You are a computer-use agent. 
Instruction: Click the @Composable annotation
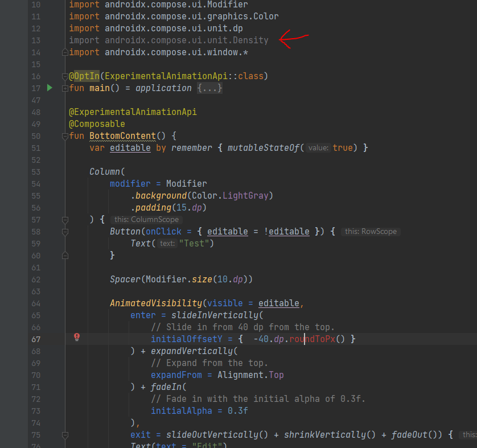point(97,124)
